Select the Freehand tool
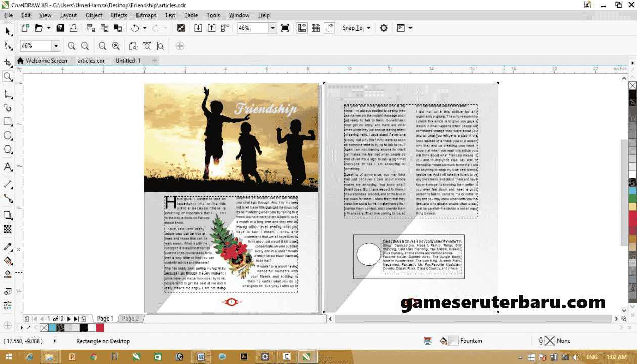The height and width of the screenshot is (364, 637). [8, 94]
